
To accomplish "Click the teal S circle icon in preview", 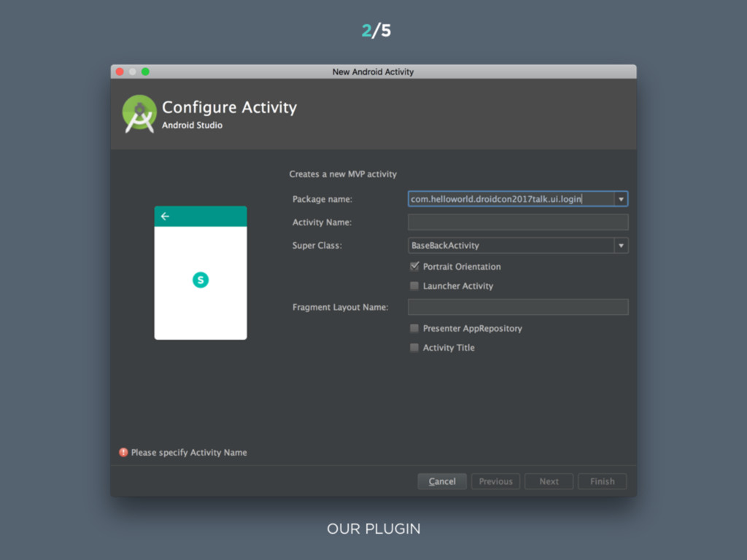I will [201, 280].
